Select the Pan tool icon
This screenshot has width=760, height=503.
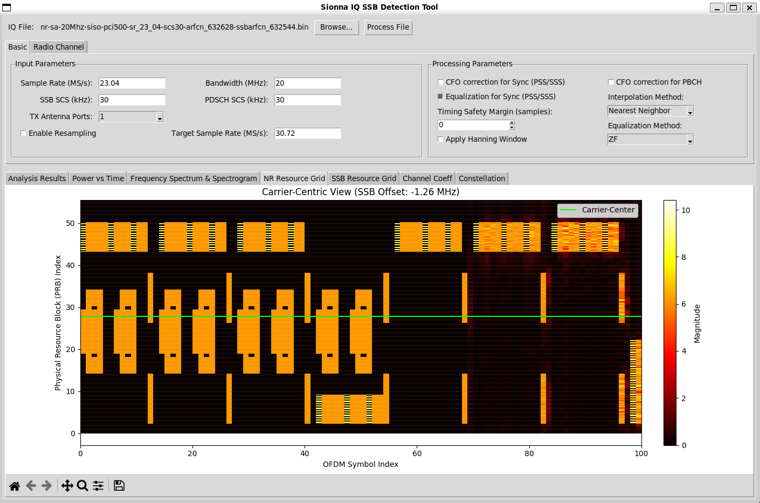[x=67, y=486]
